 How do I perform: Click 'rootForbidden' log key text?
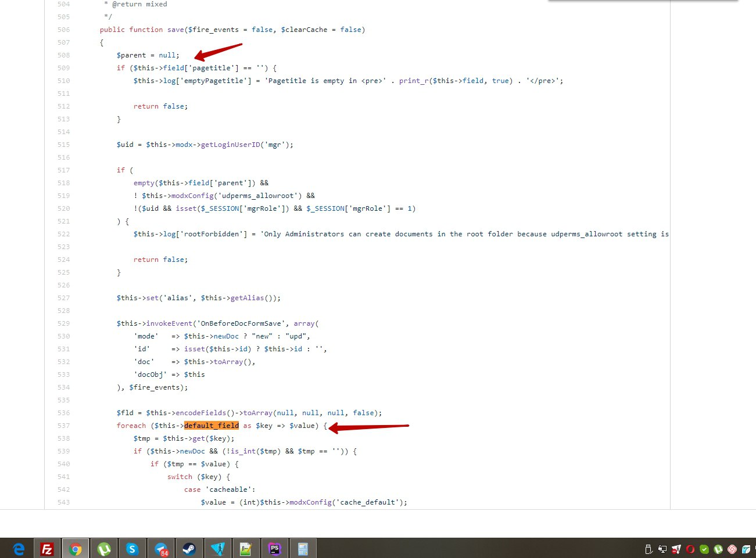212,234
